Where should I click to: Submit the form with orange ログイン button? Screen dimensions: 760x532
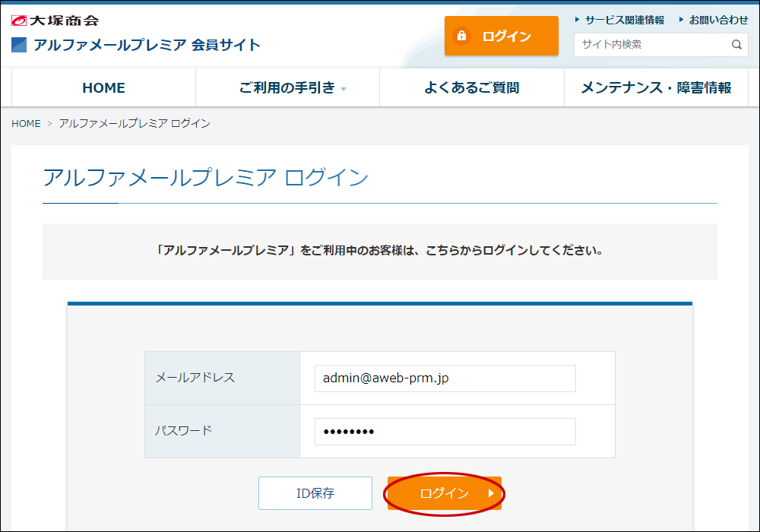pyautogui.click(x=445, y=493)
